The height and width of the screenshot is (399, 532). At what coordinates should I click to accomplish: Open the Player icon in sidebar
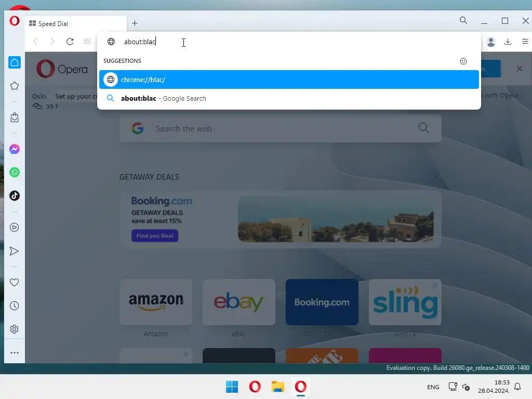click(14, 228)
